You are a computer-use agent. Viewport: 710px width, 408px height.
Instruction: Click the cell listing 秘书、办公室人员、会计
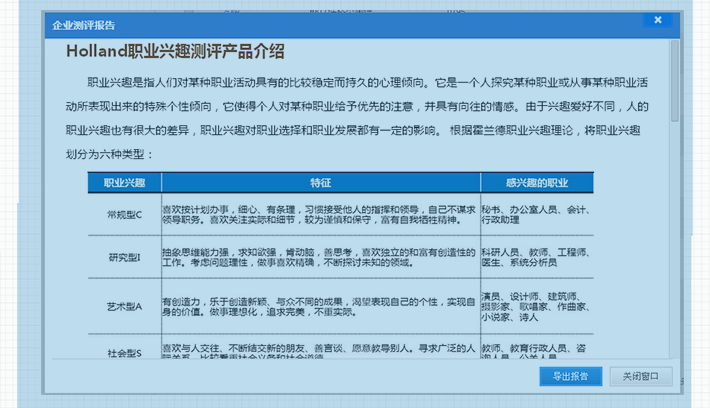click(x=537, y=215)
